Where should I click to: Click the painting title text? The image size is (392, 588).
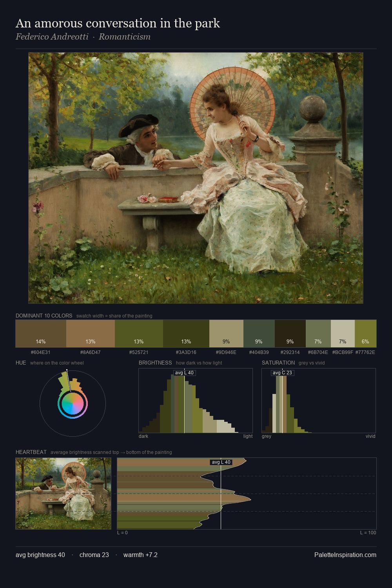(118, 23)
